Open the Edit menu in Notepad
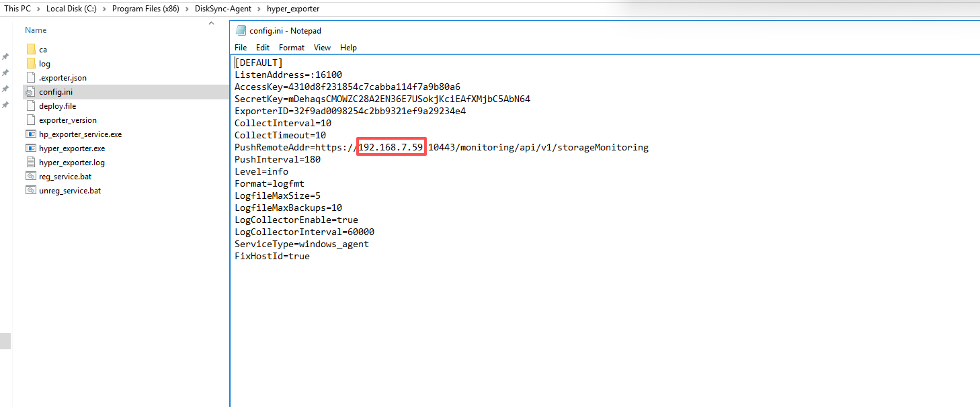The width and height of the screenshot is (980, 407). click(263, 48)
